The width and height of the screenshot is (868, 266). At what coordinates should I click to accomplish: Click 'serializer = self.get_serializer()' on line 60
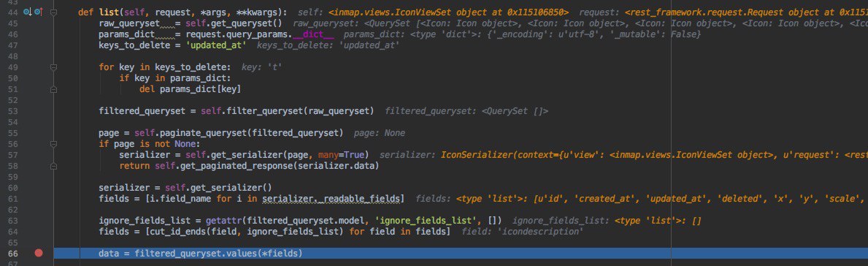pos(185,188)
